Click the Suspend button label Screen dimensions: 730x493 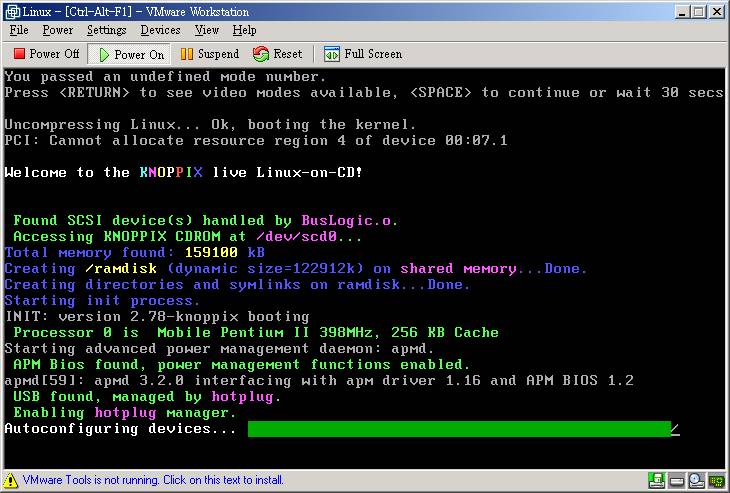click(x=218, y=54)
